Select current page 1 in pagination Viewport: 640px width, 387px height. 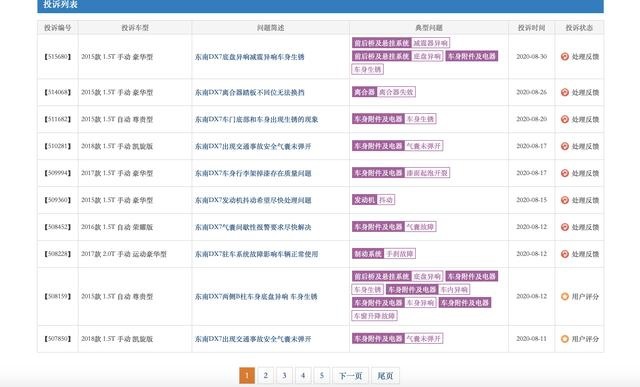pos(247,376)
